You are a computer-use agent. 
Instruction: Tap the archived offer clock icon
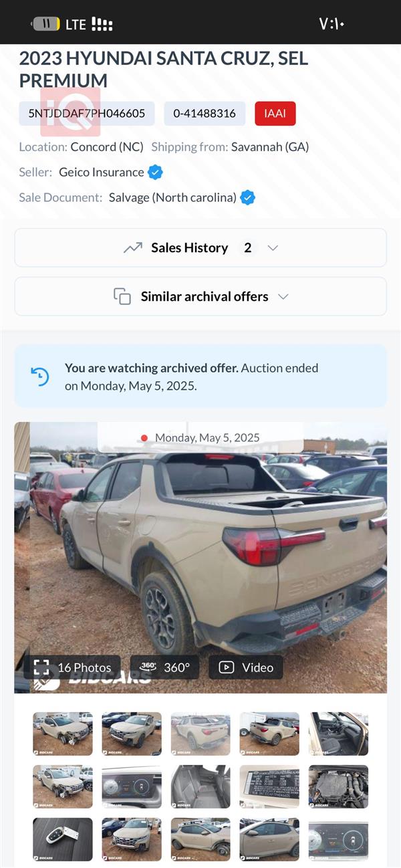tap(40, 376)
